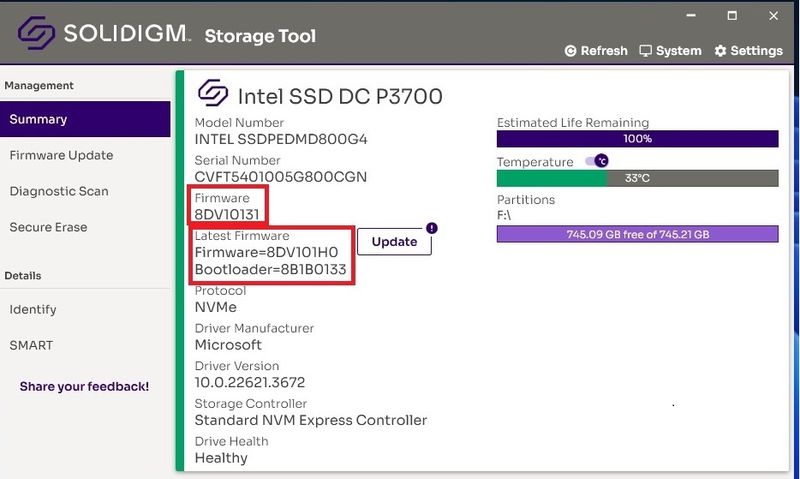Open the SMART details page
Image resolution: width=800 pixels, height=479 pixels.
click(x=31, y=345)
